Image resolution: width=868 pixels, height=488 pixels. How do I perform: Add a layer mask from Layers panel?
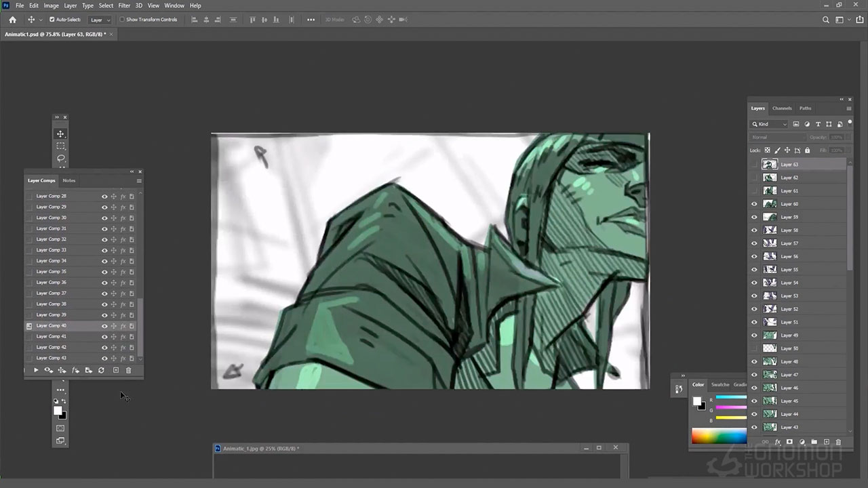(x=789, y=442)
